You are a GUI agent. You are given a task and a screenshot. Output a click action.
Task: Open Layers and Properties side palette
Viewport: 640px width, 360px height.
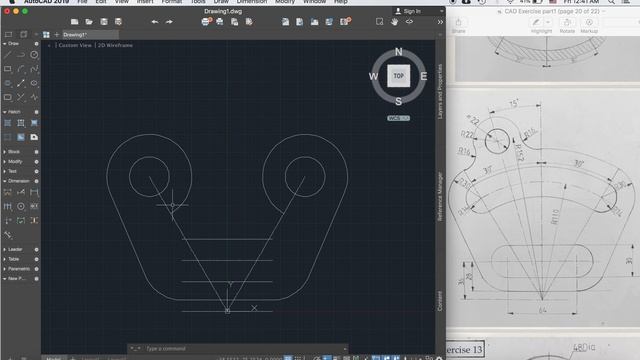pos(440,91)
